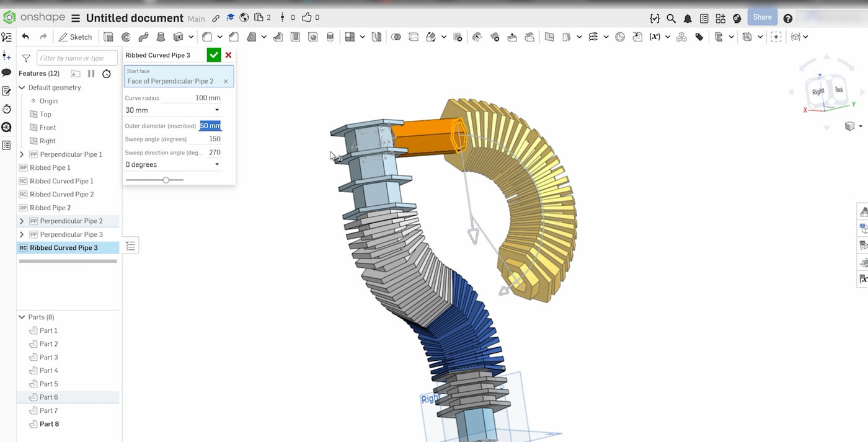Image resolution: width=868 pixels, height=442 pixels.
Task: Select the Revolve tool
Action: point(126,37)
